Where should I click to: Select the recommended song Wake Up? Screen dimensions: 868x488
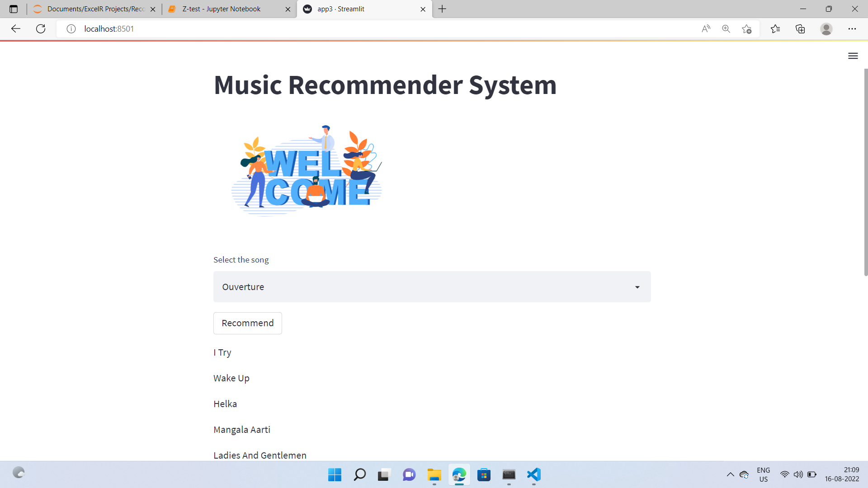click(231, 378)
